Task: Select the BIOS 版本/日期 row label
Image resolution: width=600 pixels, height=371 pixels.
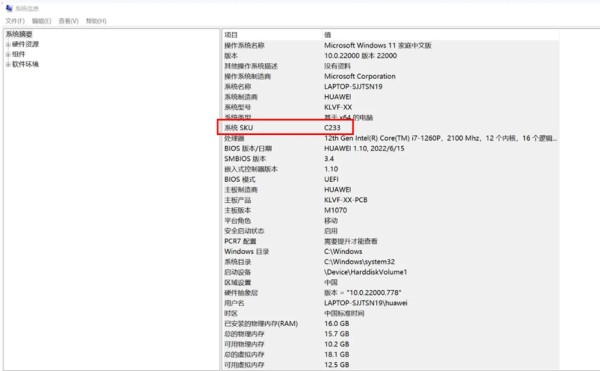Action: (x=248, y=148)
